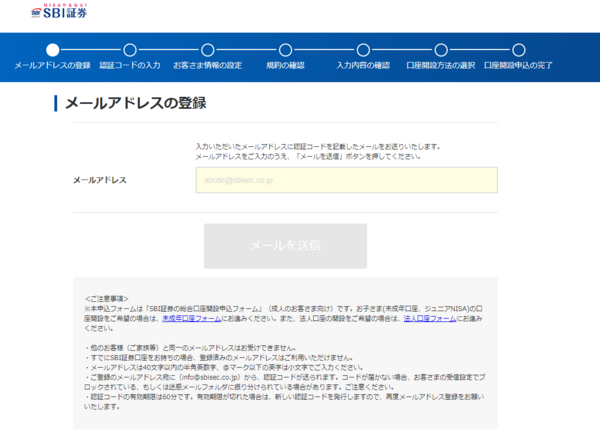Click the 認証コードの入力 step label

(130, 65)
